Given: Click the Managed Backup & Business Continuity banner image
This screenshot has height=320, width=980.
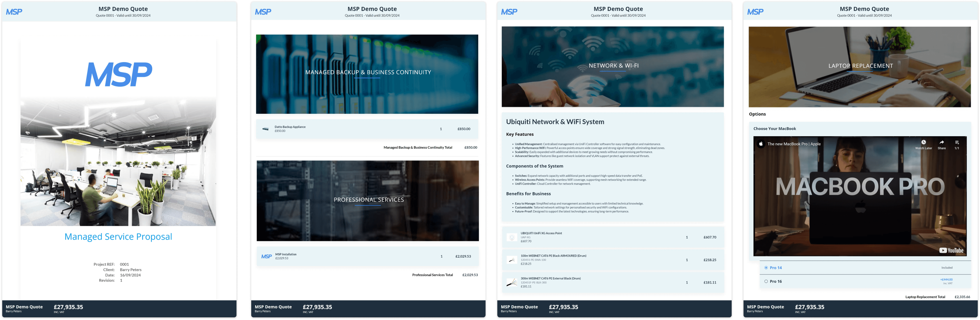Looking at the screenshot, I should (367, 74).
